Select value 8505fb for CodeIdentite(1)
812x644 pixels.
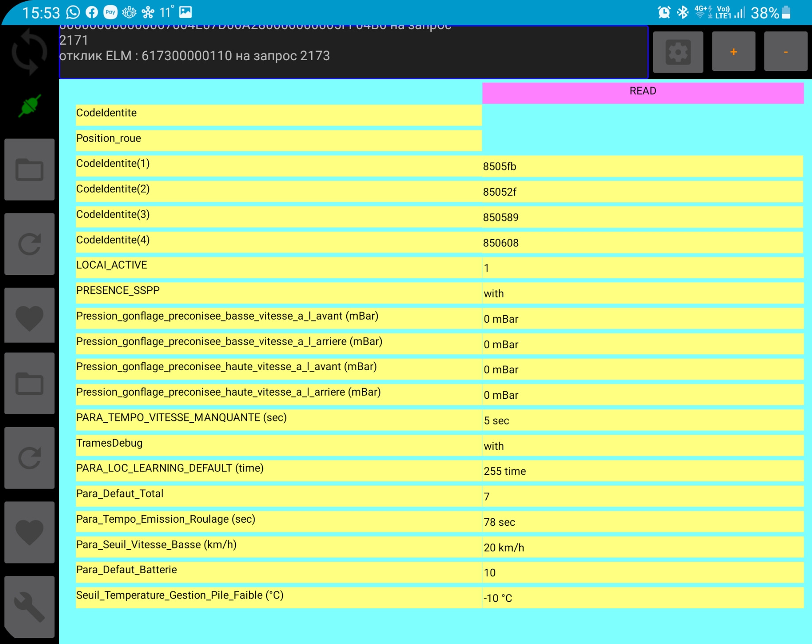642,166
